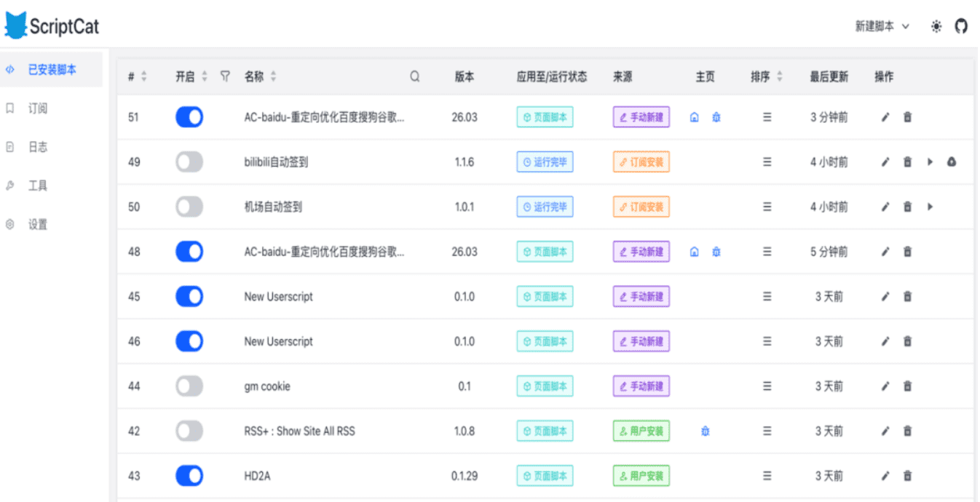980x502 pixels.
Task: Click 页面脚本 tag in gm cookie row
Action: (x=545, y=386)
